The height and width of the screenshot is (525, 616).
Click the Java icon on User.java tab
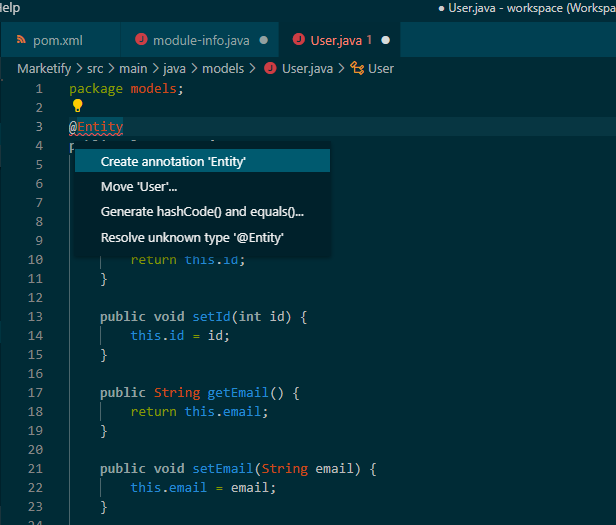[x=299, y=39]
